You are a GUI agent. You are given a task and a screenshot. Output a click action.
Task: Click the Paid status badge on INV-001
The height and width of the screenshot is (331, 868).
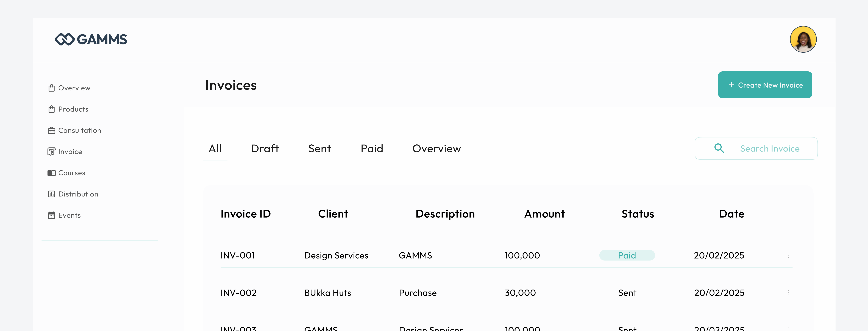tap(627, 255)
